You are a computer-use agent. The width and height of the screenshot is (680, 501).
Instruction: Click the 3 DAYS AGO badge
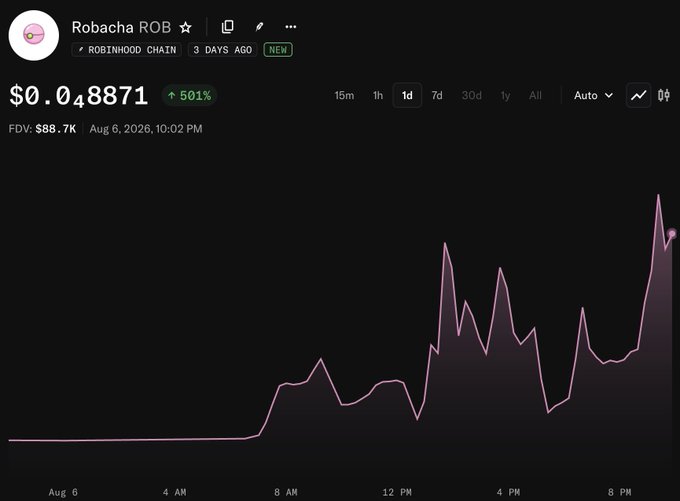[222, 50]
